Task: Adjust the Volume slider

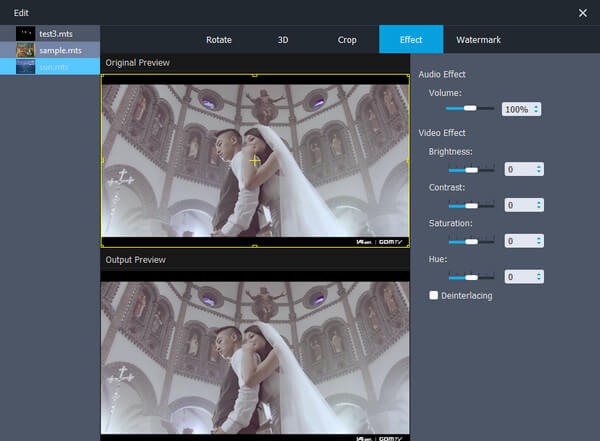Action: [x=470, y=108]
